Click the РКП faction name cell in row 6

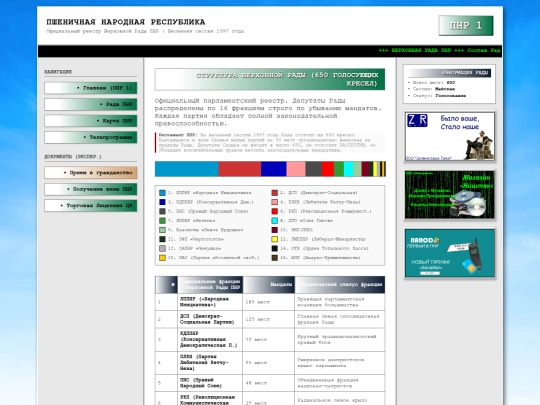tap(210, 399)
